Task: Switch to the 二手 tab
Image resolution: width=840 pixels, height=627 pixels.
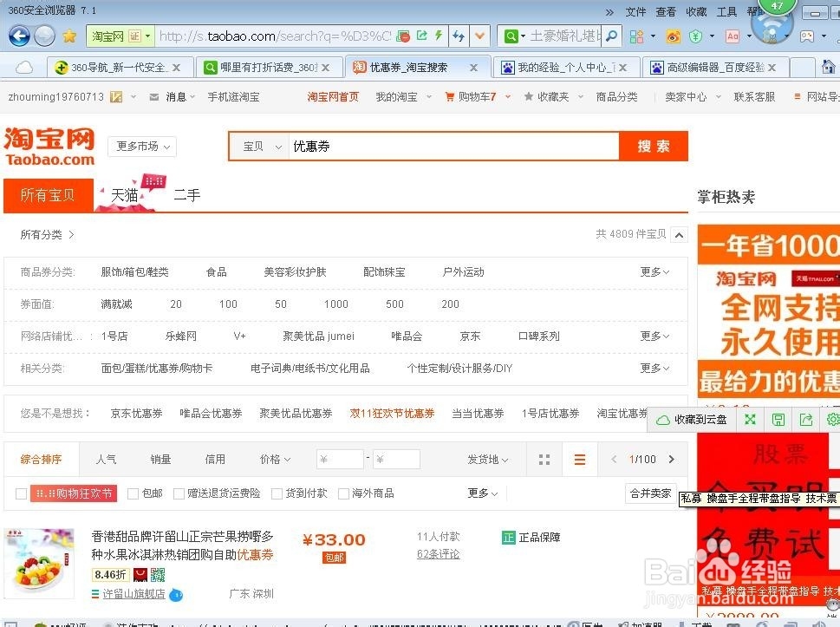Action: 187,195
